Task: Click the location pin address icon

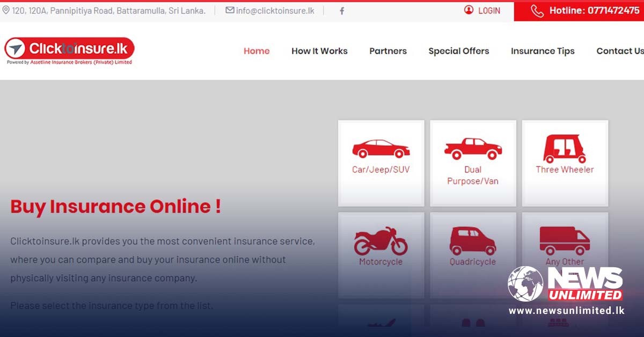Action: pyautogui.click(x=6, y=10)
